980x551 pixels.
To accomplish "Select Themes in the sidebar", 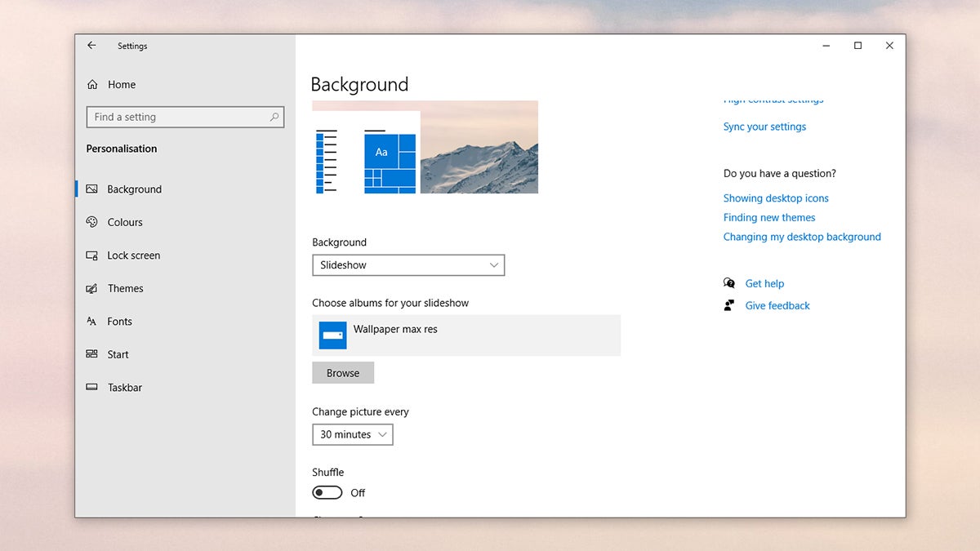I will 92,288.
